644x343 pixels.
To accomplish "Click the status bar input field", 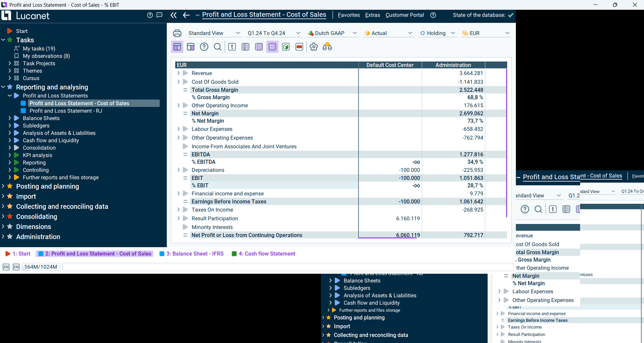I will click(288, 267).
